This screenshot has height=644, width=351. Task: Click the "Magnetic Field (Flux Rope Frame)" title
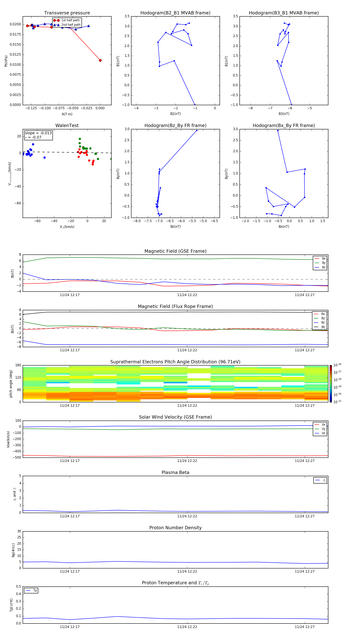(x=175, y=307)
